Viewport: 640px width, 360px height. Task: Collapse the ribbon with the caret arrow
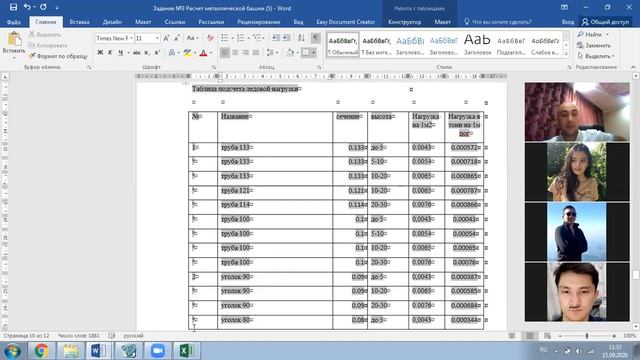[633, 67]
